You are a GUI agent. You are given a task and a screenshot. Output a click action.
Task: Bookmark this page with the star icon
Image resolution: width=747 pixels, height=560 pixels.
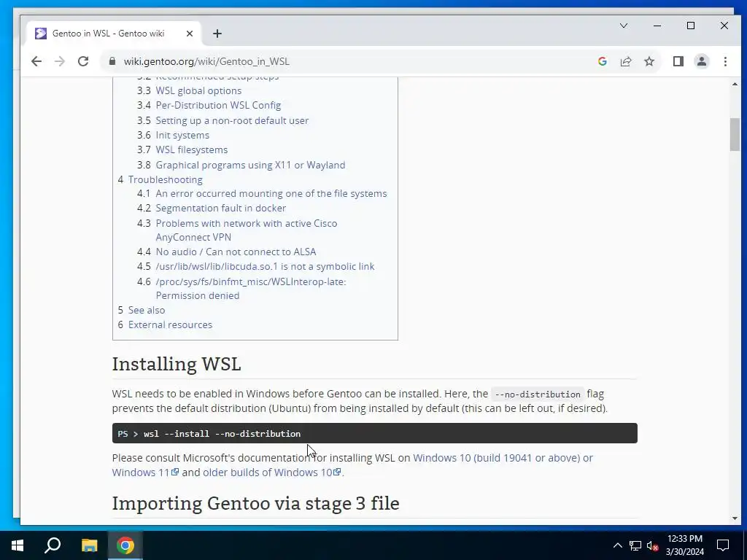point(649,61)
